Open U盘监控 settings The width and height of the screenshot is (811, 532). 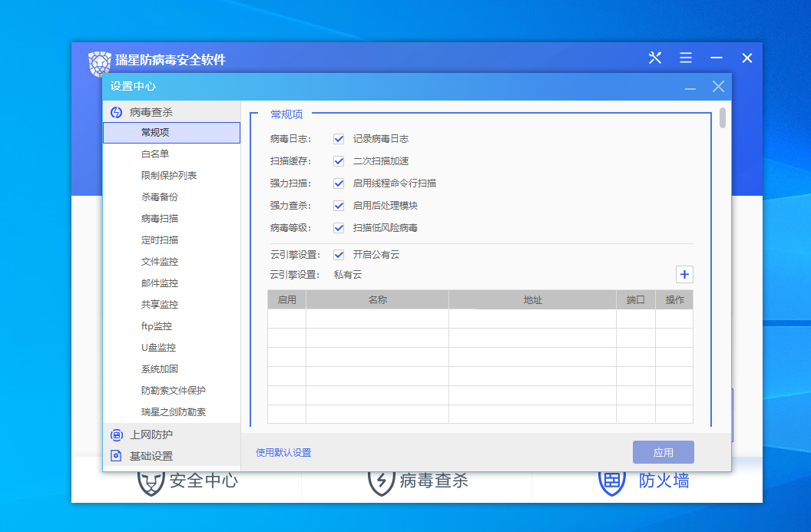(x=172, y=348)
